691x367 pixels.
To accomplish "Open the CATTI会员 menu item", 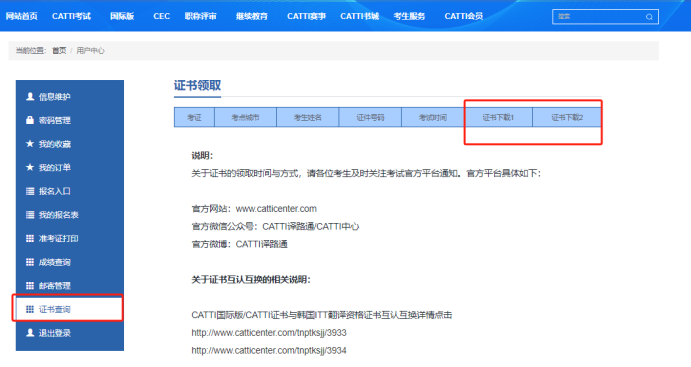I will (x=464, y=16).
